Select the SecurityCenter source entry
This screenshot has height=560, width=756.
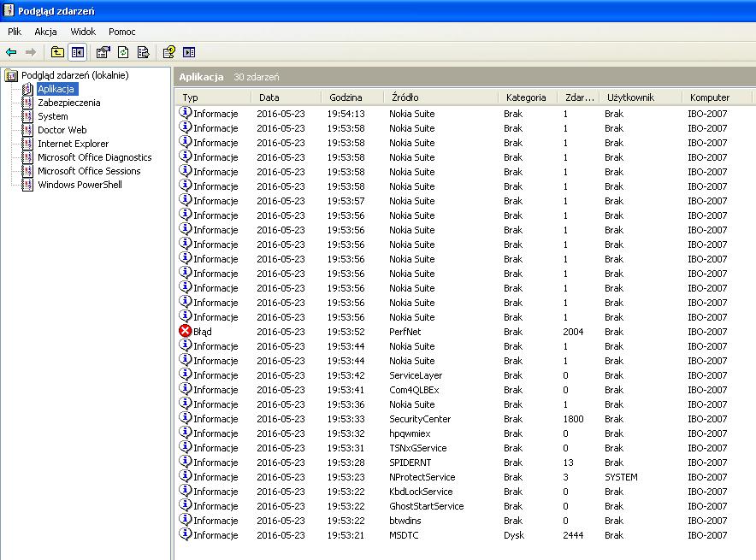pos(420,419)
